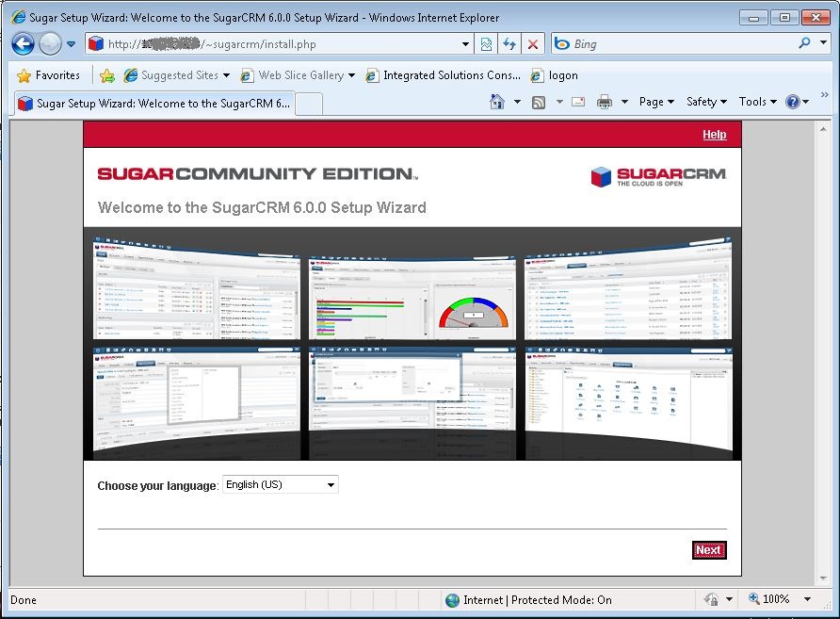Open Integrated Solutions Console favorite
The image size is (840, 619).
[x=443, y=75]
